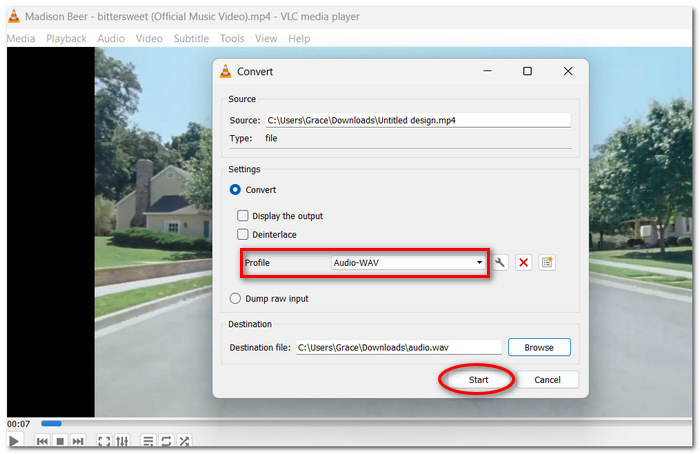This screenshot has width=700, height=454.
Task: Jump to previous media in VLC
Action: coord(42,441)
